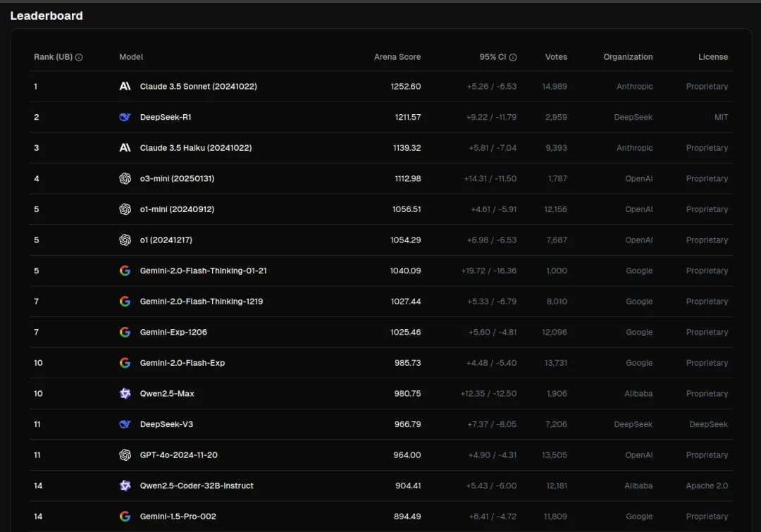Screen dimensions: 761x532
Task: Click the Anthropic logo for Claude 3.5 Sonnet
Action: click(x=125, y=87)
